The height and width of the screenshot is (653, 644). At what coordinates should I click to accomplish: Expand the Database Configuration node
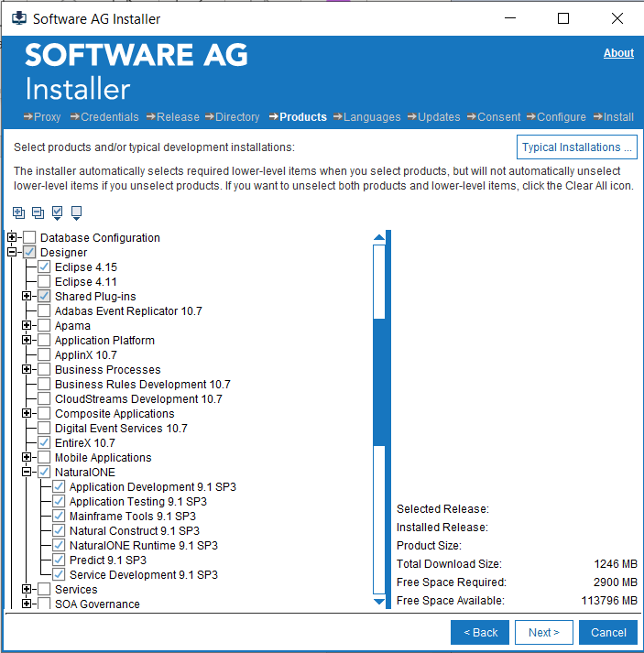[x=12, y=237]
